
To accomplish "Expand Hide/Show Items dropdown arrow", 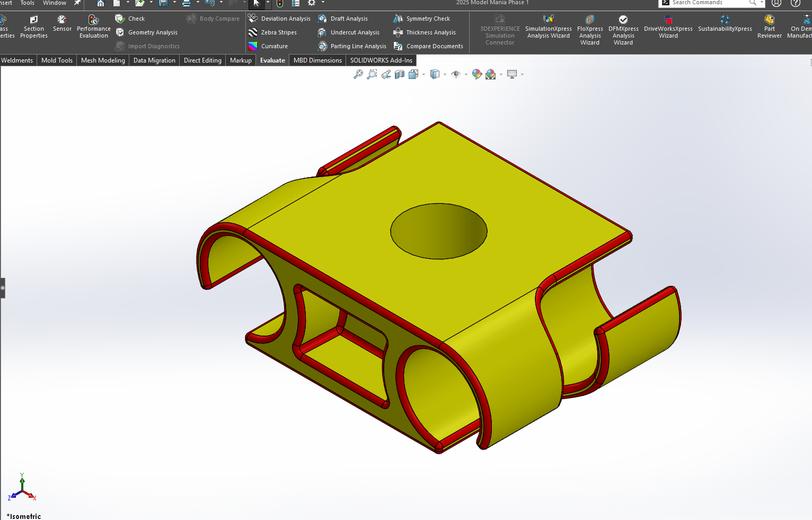I will [x=466, y=75].
